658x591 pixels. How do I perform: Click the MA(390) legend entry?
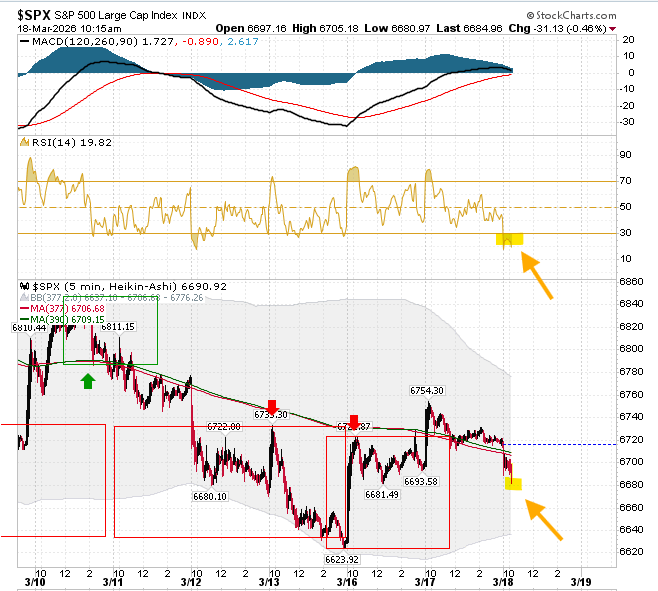[x=62, y=319]
